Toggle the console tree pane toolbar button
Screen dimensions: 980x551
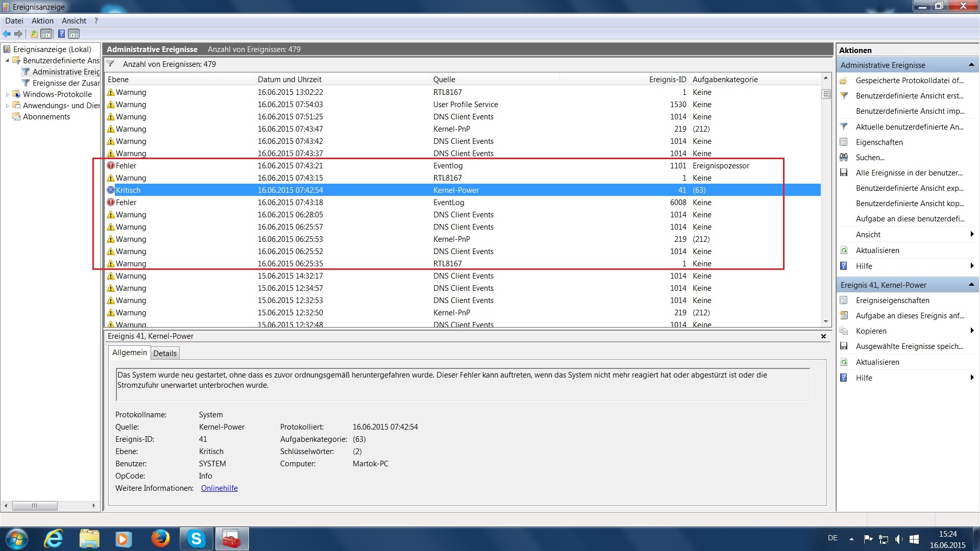click(46, 34)
